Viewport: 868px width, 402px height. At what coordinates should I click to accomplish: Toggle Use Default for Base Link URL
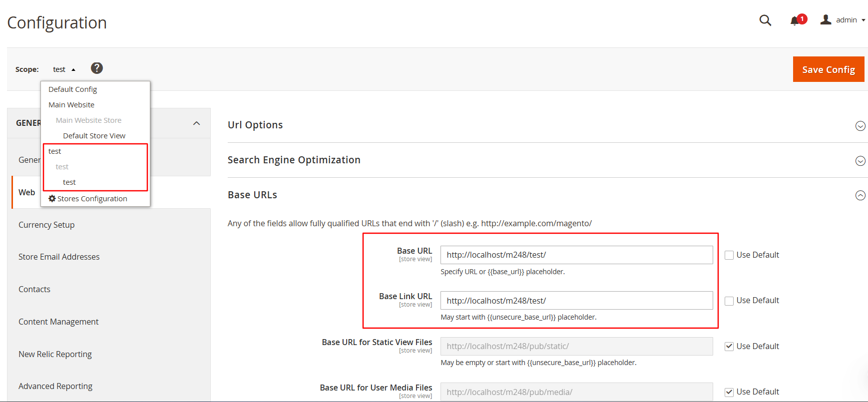click(729, 301)
